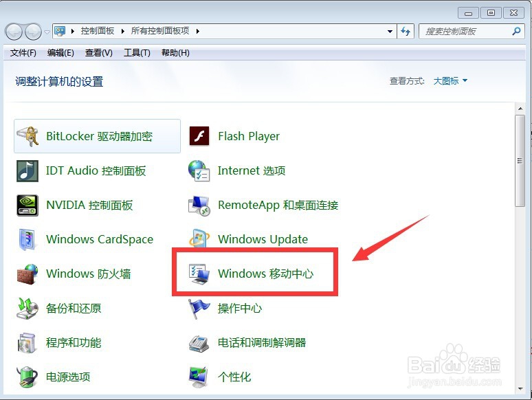Viewport: 532px width, 400px height.
Task: Minimize the control panel window
Action: point(468,13)
